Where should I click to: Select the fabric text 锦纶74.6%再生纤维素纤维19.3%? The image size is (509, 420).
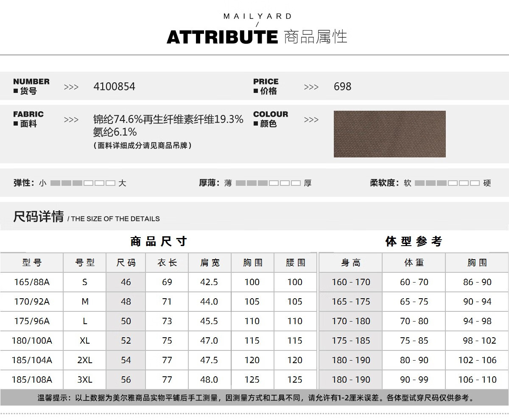pos(168,120)
